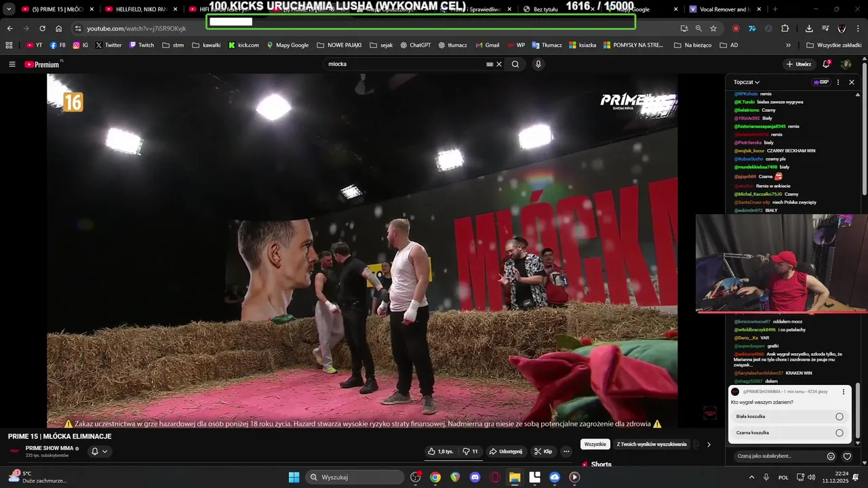Show more filter chips with the right arrow
The width and height of the screenshot is (868, 488).
click(709, 445)
